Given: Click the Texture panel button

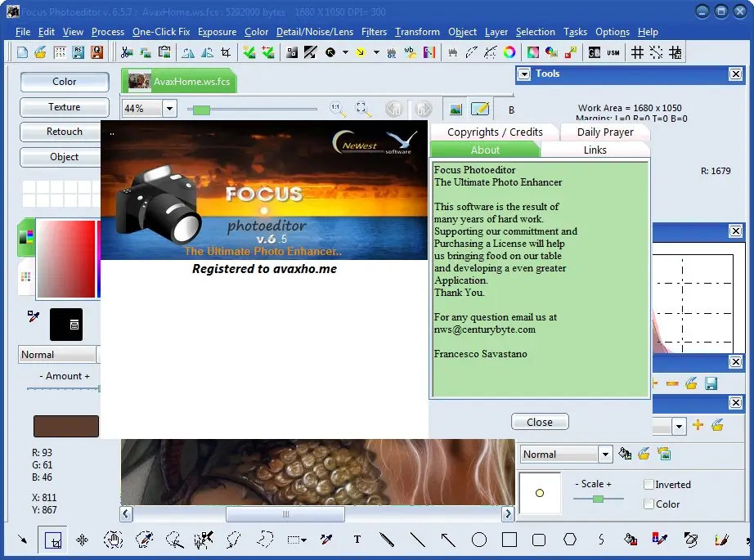Looking at the screenshot, I should pos(65,107).
